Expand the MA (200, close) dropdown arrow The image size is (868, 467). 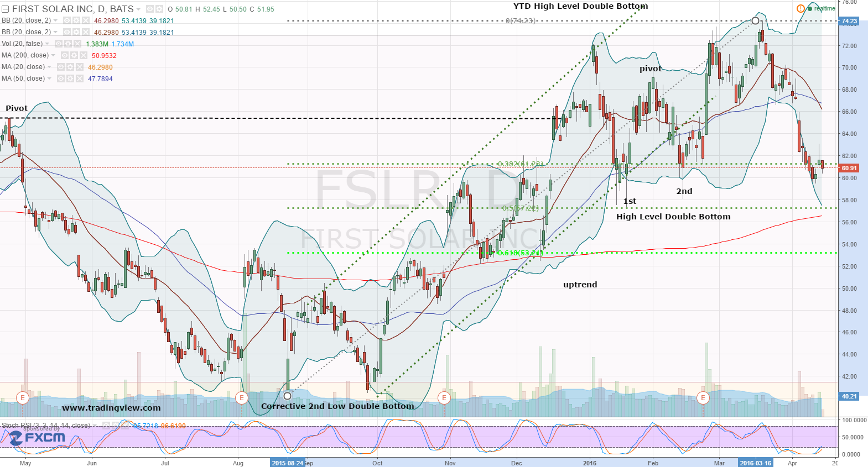(x=53, y=56)
